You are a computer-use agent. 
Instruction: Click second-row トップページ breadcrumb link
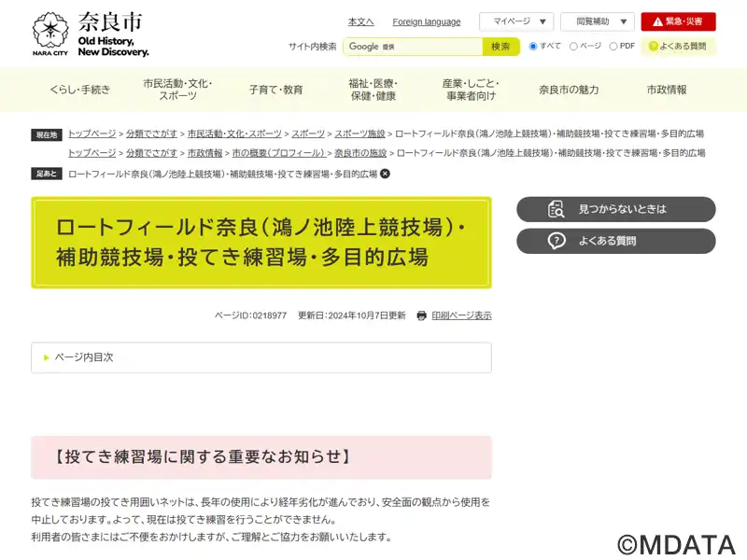pos(92,153)
